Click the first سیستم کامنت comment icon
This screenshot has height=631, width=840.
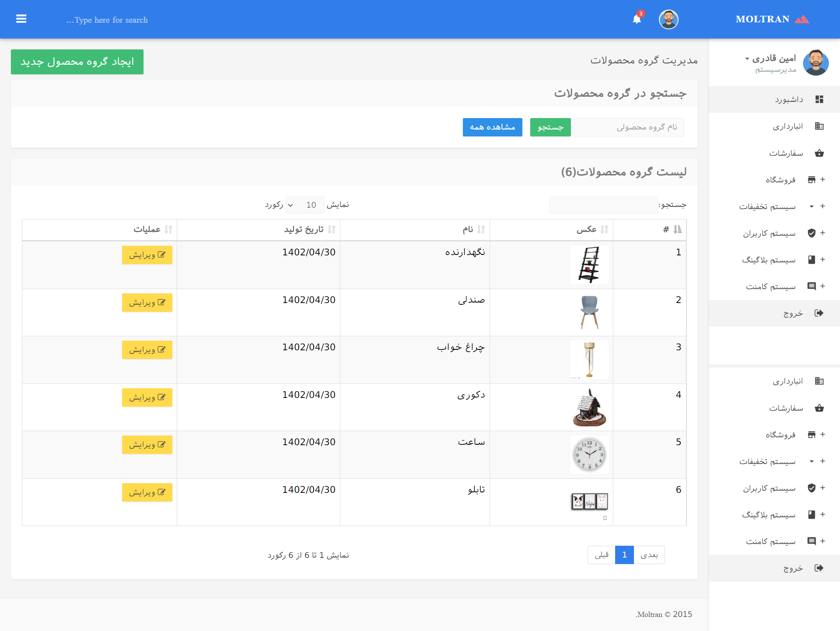tap(812, 286)
